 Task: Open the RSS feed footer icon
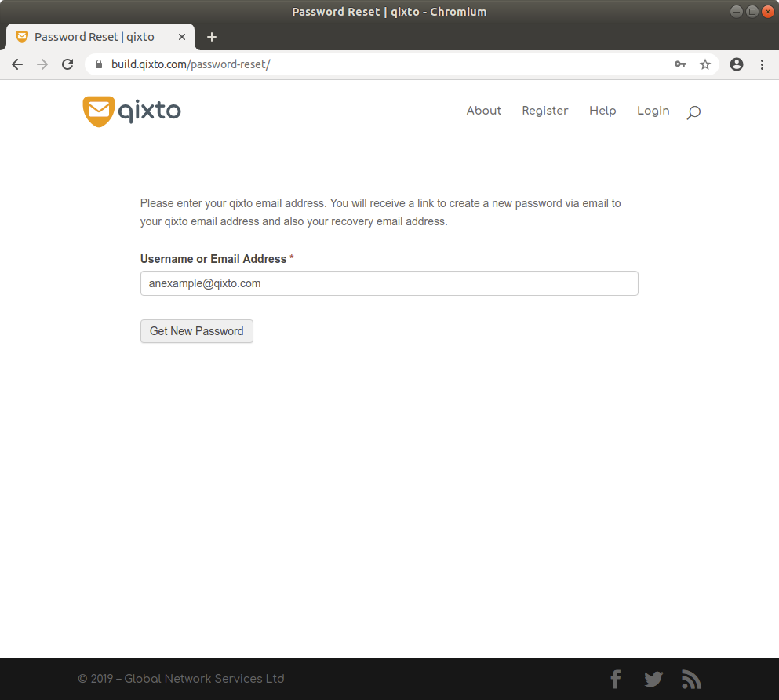coord(691,679)
